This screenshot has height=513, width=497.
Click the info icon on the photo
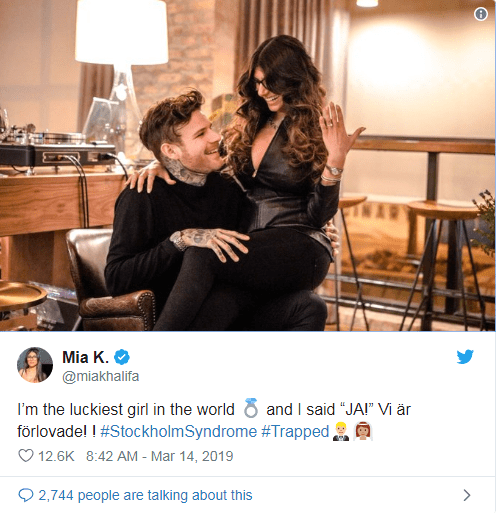pos(480,14)
